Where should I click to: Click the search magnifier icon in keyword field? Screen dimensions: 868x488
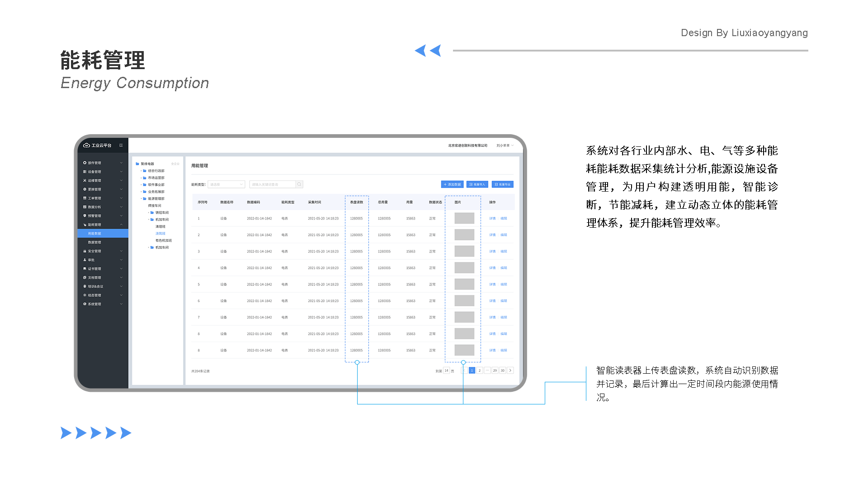(x=299, y=184)
